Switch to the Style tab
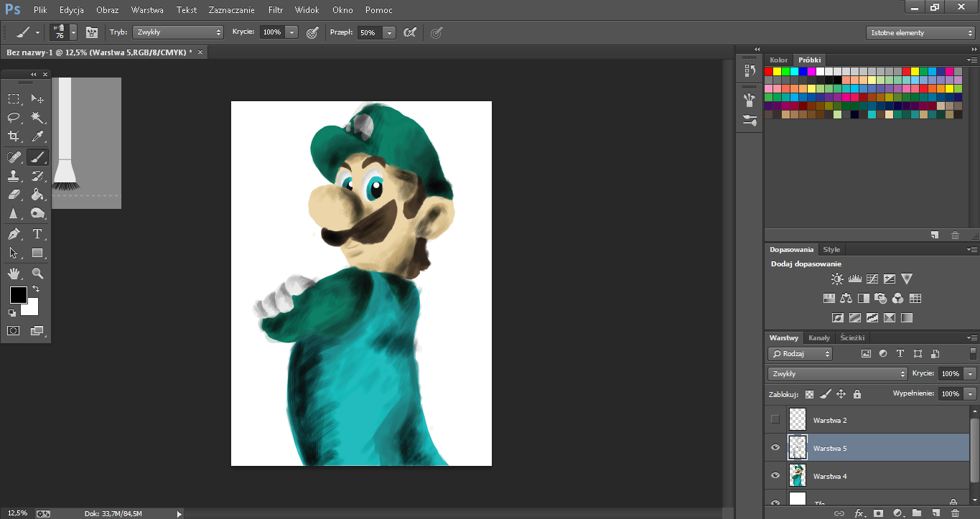Screen dimensions: 980x519 pyautogui.click(x=831, y=249)
